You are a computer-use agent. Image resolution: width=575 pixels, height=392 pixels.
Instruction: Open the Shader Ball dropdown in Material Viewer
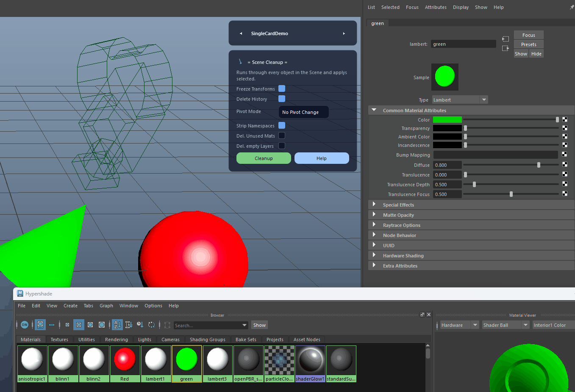[x=506, y=325]
